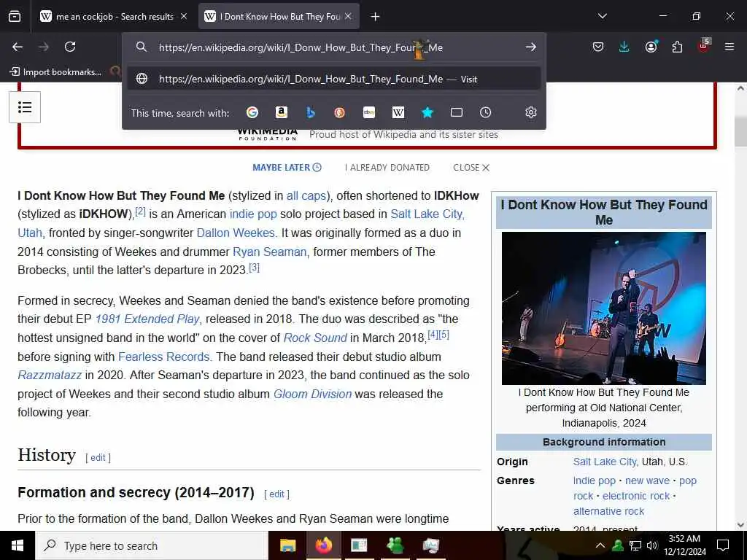
Task: Click Import bookmarks in toolbar
Action: coord(55,72)
